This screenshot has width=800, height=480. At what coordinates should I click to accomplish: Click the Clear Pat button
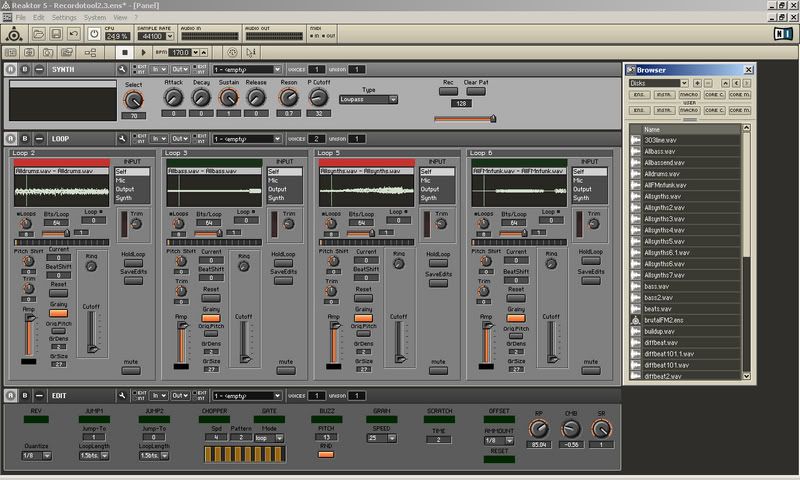(x=476, y=91)
